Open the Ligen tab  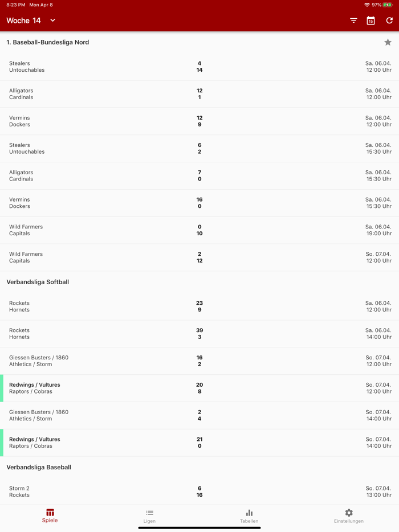click(149, 515)
